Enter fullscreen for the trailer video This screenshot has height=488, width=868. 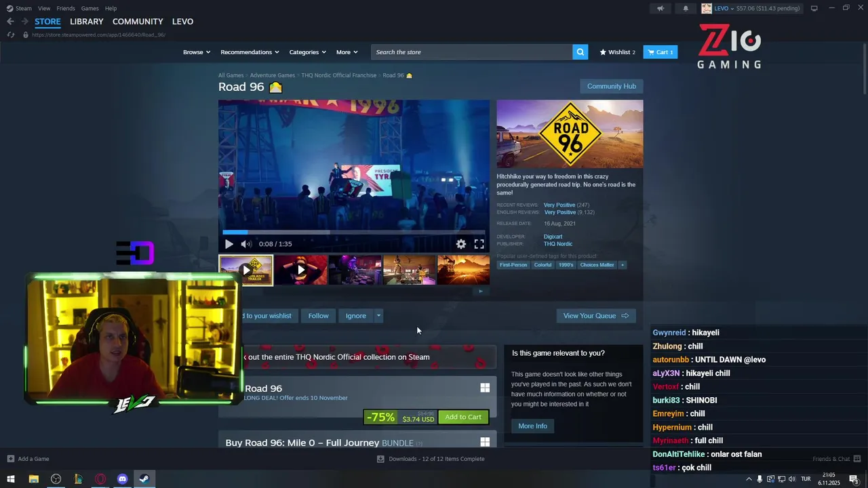tap(479, 244)
